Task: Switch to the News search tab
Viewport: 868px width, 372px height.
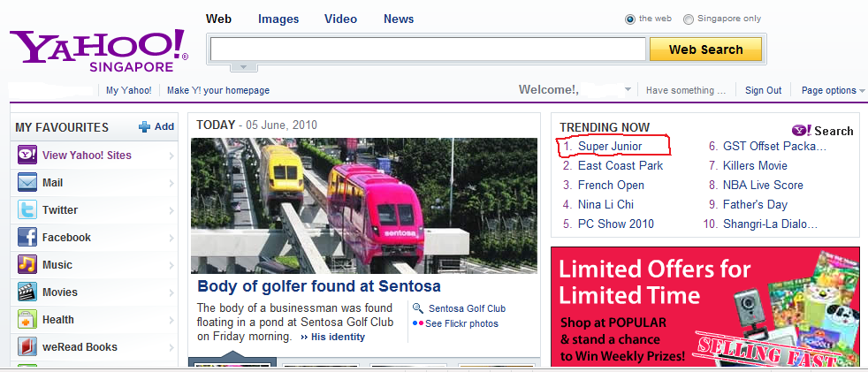Action: tap(399, 19)
